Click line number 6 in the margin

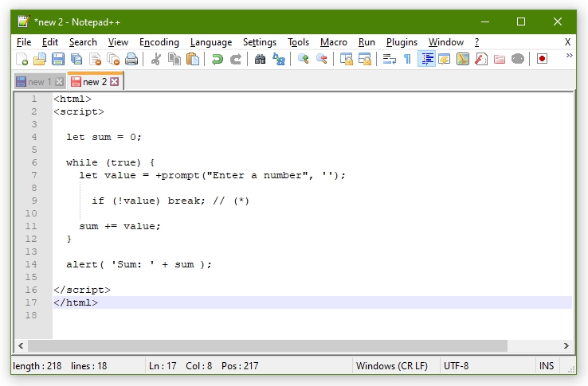(34, 162)
